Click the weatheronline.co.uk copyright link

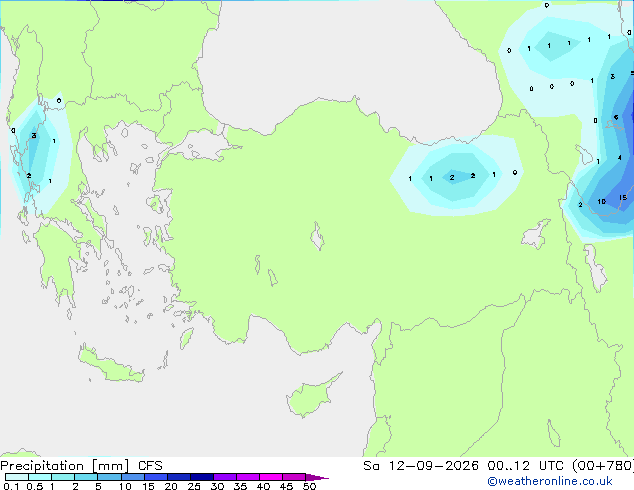click(x=550, y=481)
